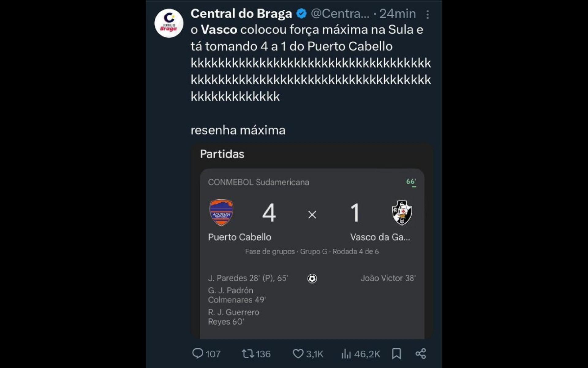
Task: Click the Central do Braga username
Action: click(241, 13)
